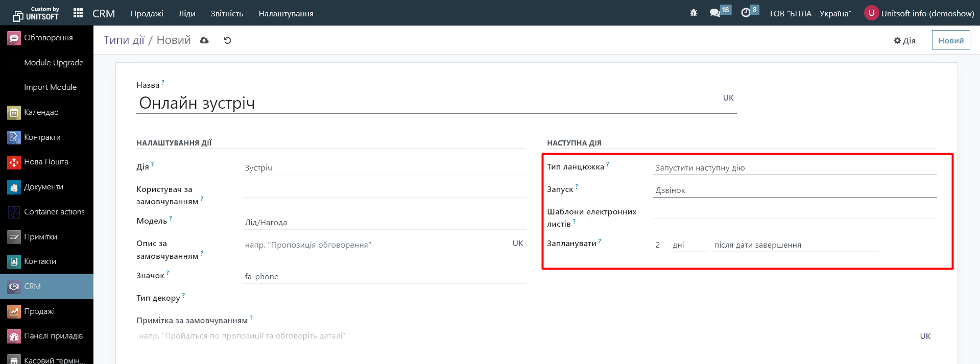Open the Продажі top menu
The width and height of the screenshot is (980, 364).
[147, 13]
